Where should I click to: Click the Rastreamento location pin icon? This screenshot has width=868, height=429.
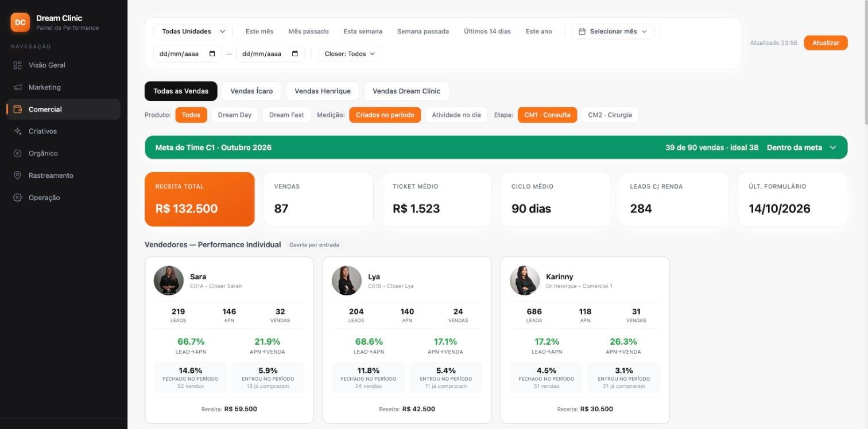tap(17, 175)
